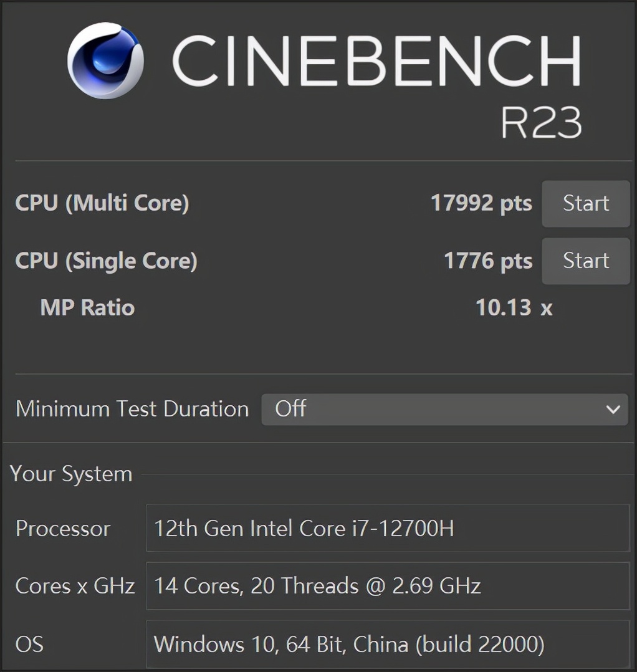Click the Processor name field
637x672 pixels.
pyautogui.click(x=388, y=529)
